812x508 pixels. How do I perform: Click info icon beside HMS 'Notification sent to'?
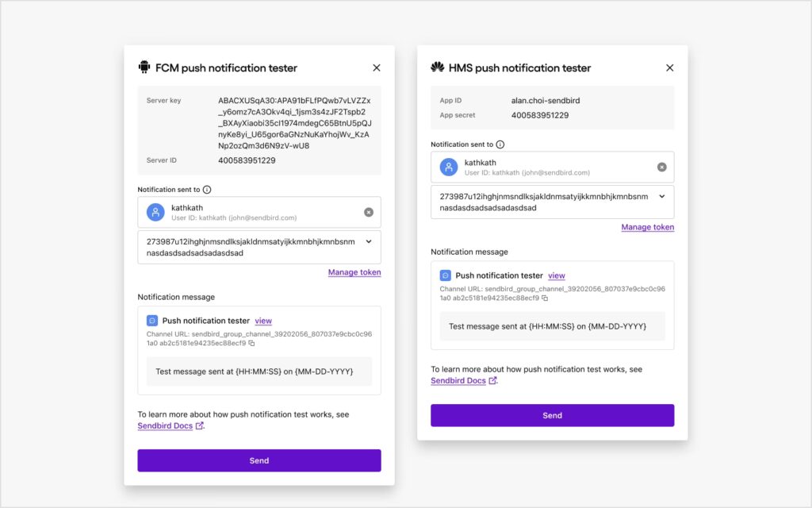tap(500, 144)
